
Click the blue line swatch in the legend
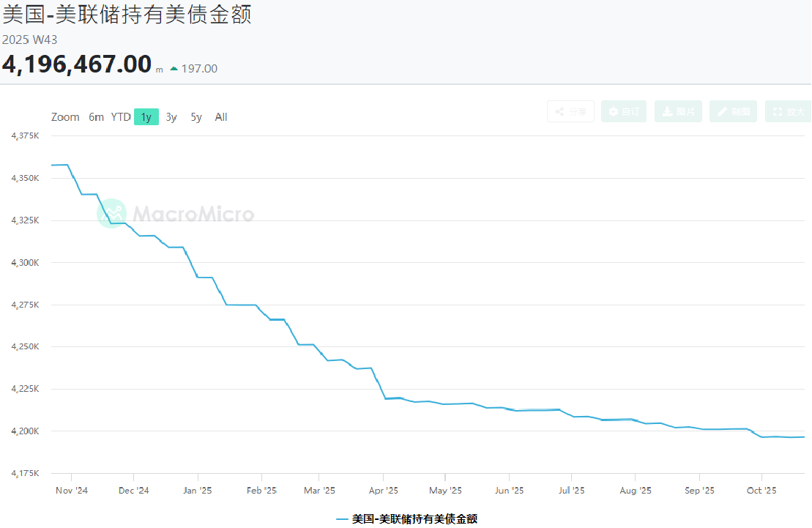(343, 518)
